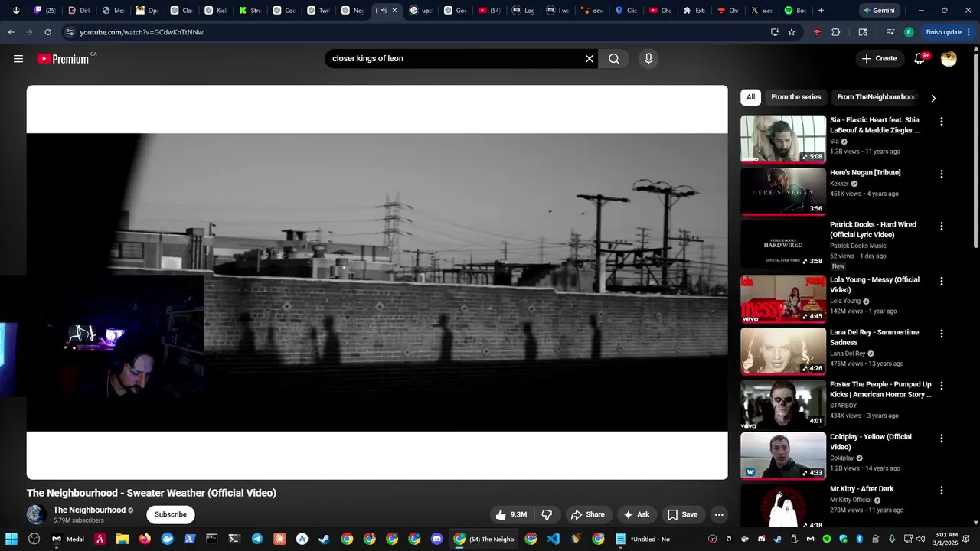
Task: Bookmark this page with the star
Action: [792, 32]
